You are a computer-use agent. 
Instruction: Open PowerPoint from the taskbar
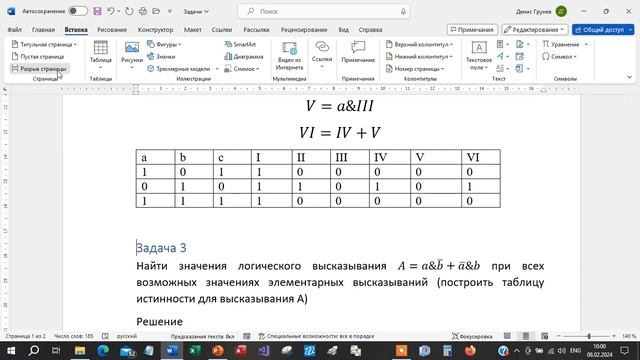coord(218,351)
